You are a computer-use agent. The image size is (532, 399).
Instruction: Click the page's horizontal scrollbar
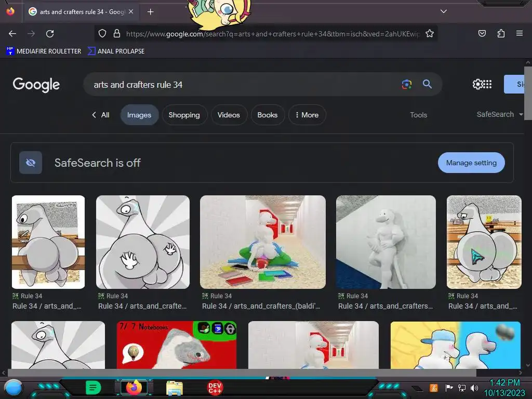pos(242,373)
